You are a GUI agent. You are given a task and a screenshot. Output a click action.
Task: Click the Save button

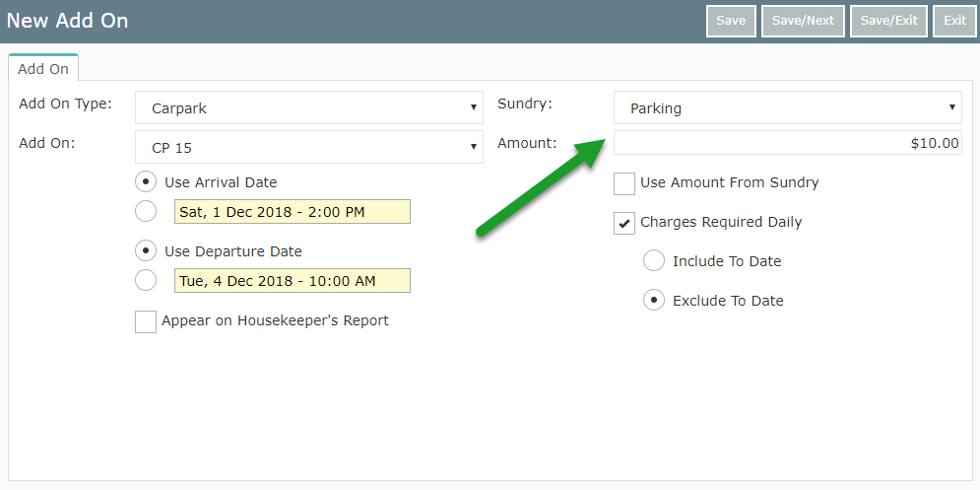click(731, 21)
